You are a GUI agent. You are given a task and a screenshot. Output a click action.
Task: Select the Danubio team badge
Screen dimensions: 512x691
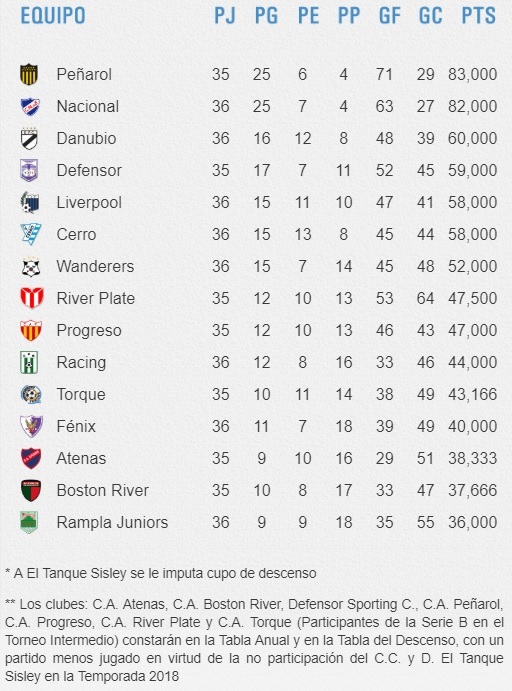tap(30, 138)
